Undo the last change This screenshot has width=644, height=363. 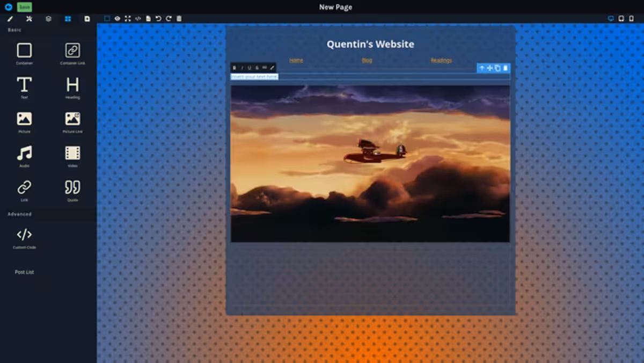pyautogui.click(x=158, y=19)
